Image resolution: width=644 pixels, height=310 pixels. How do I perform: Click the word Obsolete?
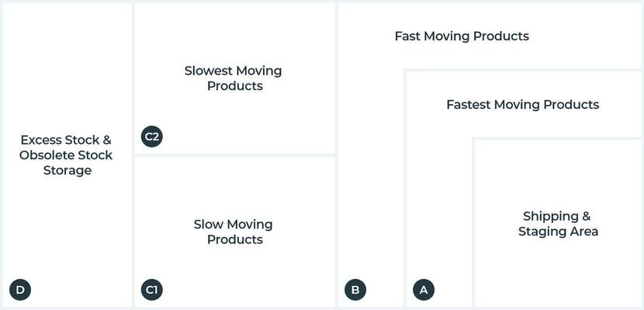[46, 155]
